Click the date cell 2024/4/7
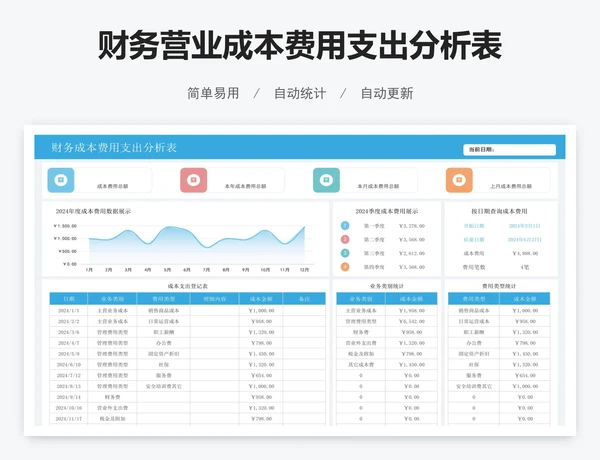 point(69,343)
